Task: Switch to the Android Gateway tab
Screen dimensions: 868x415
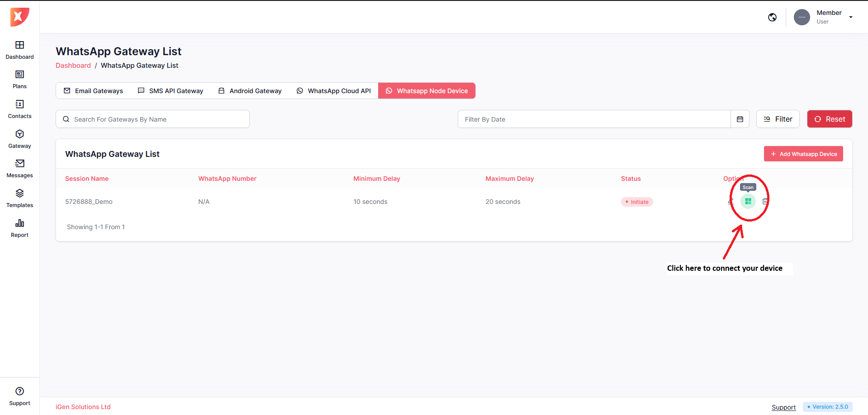Action: point(250,91)
